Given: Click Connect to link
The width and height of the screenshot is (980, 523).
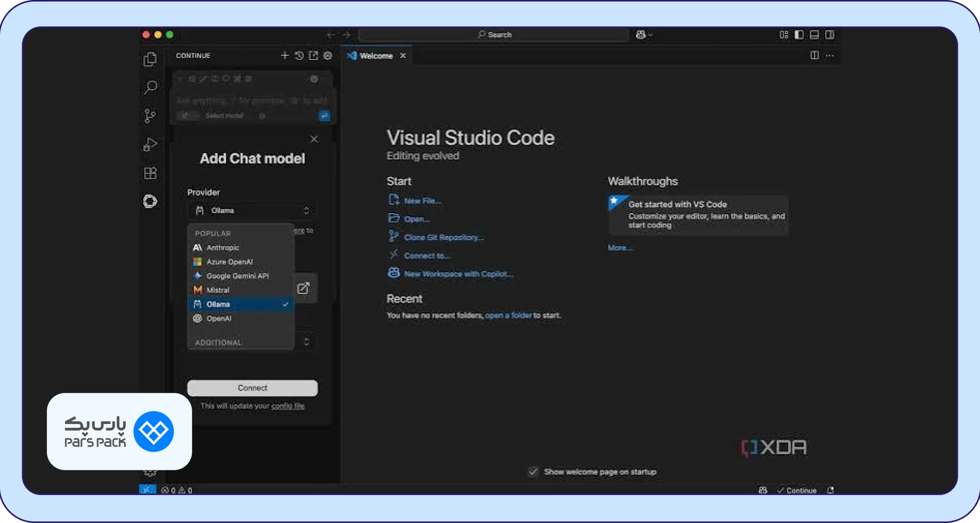Looking at the screenshot, I should click(x=427, y=256).
